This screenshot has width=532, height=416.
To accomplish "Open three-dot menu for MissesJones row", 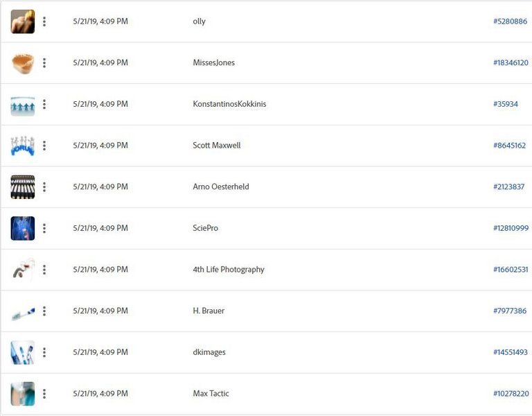I will pos(44,63).
